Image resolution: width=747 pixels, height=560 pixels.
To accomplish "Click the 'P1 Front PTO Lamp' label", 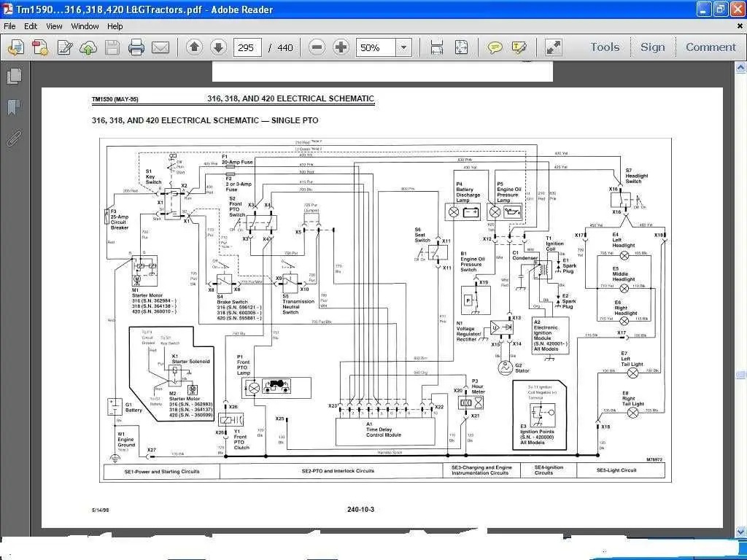I will (x=244, y=365).
